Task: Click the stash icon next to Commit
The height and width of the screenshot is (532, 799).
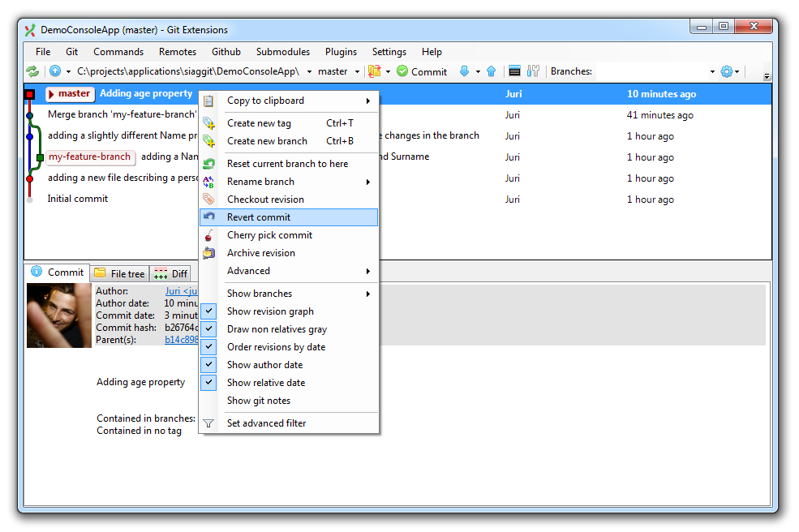Action: (374, 71)
